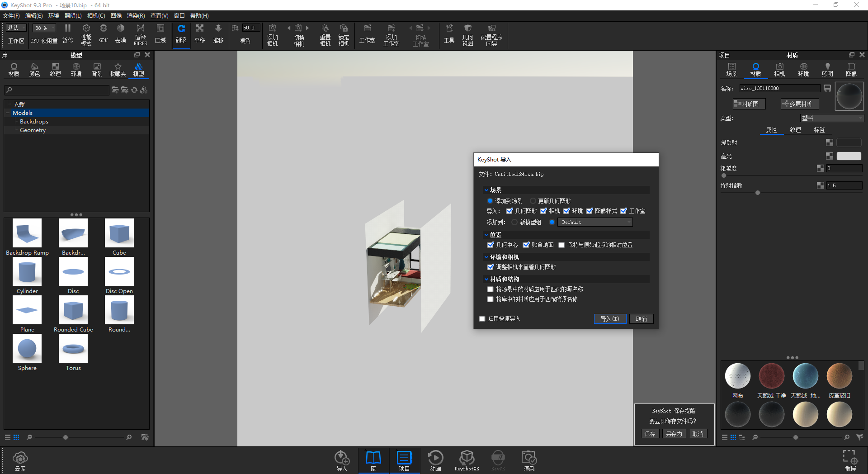Open the 帮助(H) menu
Image resolution: width=868 pixels, height=474 pixels.
199,15
